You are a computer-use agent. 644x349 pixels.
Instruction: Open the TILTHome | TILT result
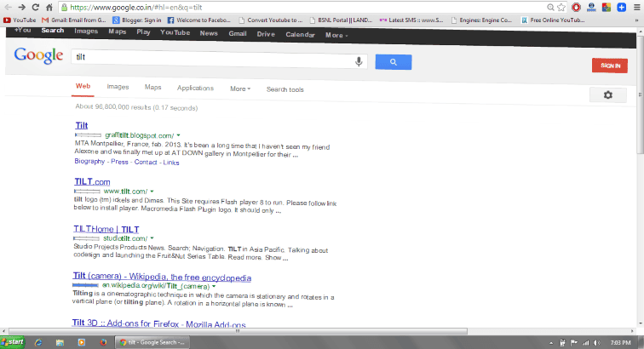coord(106,229)
